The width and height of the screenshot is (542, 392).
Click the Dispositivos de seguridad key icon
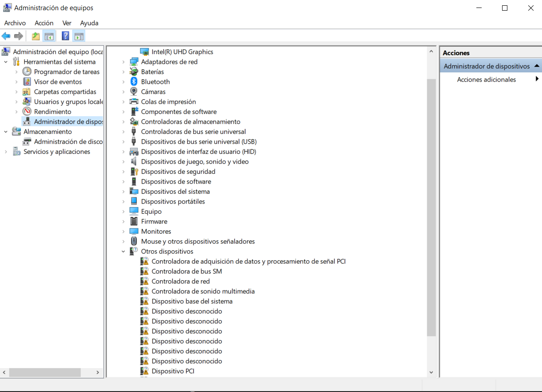pos(134,172)
